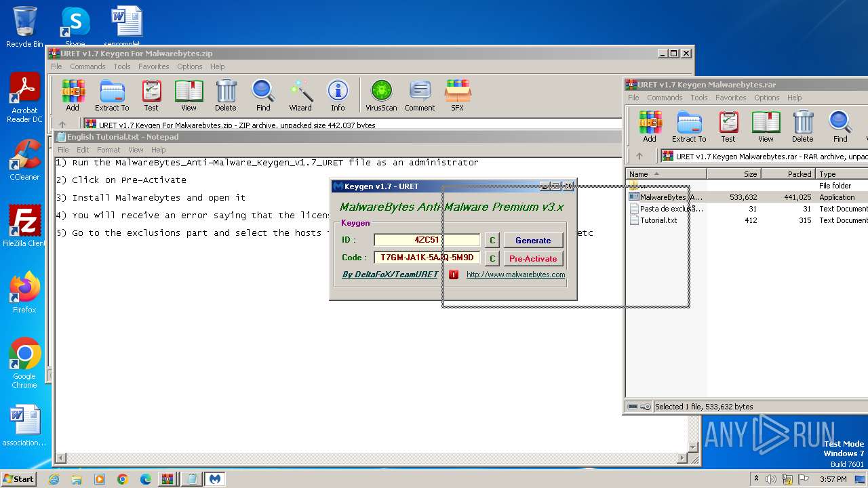Open the Recycle Bin on the desktop
Viewport: 868px width, 488px height.
pos(24,27)
